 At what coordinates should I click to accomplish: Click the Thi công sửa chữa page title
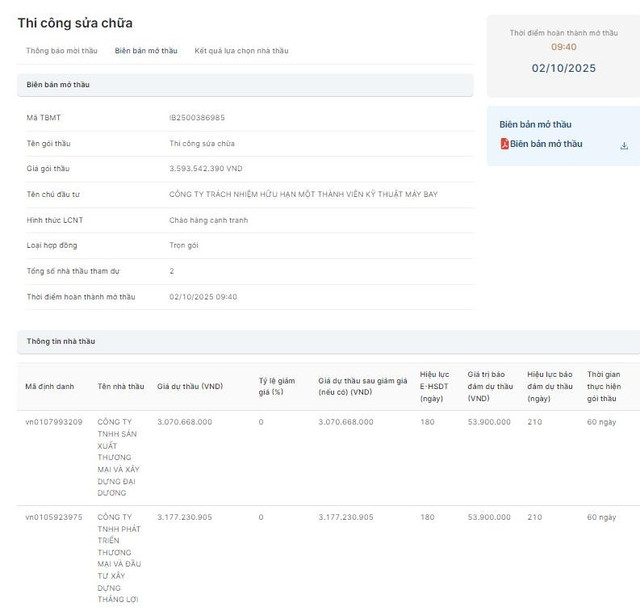click(74, 22)
